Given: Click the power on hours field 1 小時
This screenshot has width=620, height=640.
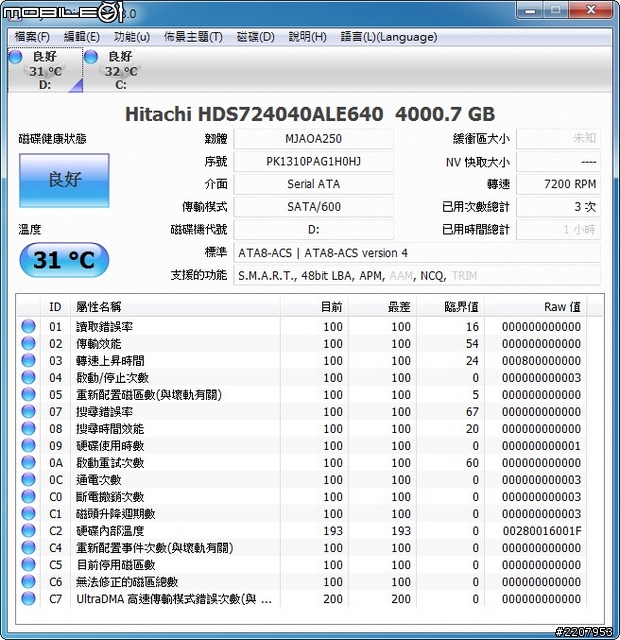Looking at the screenshot, I should (558, 230).
